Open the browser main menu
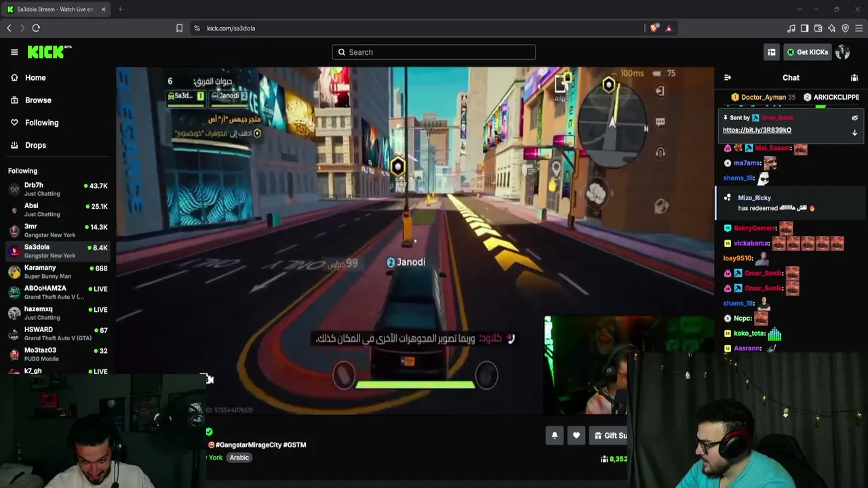This screenshot has width=868, height=488. pos(859,28)
